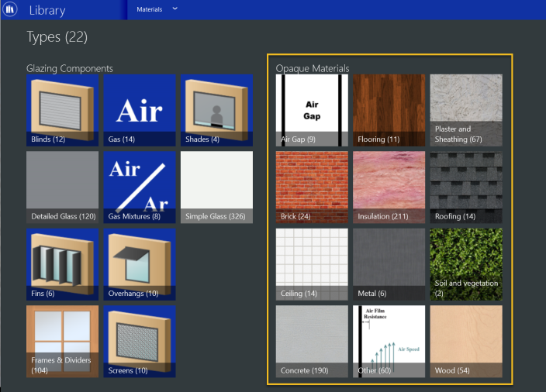Select the Detailed Glass (120) tile

[63, 187]
